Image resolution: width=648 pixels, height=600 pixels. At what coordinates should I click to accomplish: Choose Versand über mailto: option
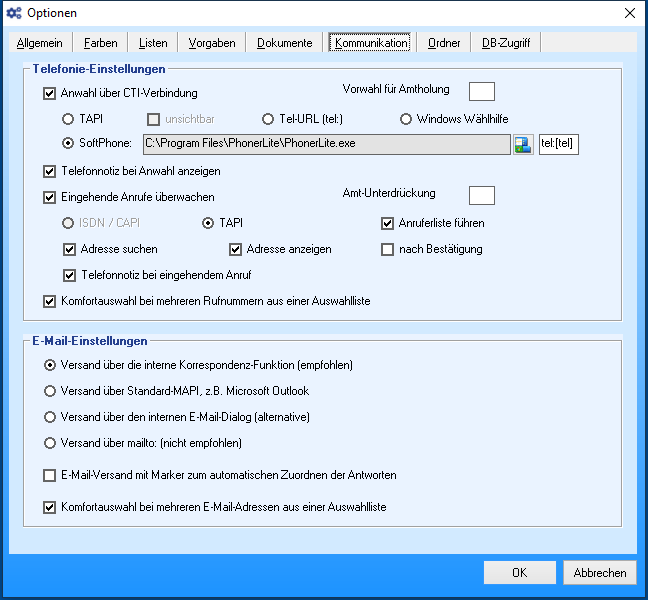click(50, 443)
